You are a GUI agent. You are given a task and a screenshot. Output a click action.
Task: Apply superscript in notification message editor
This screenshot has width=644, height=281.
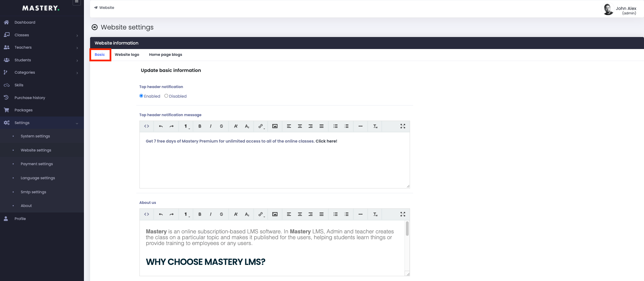236,126
